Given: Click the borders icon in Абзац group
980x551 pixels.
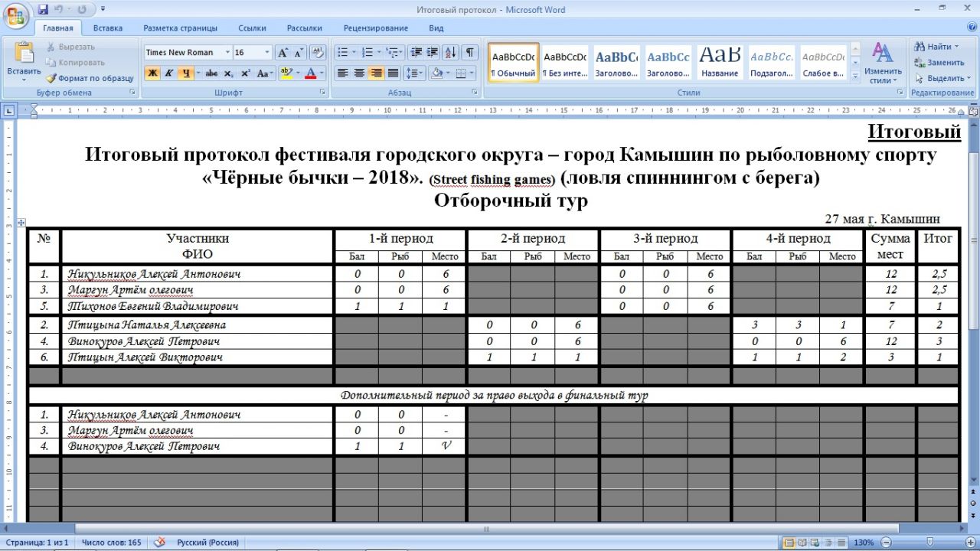Looking at the screenshot, I should (461, 73).
